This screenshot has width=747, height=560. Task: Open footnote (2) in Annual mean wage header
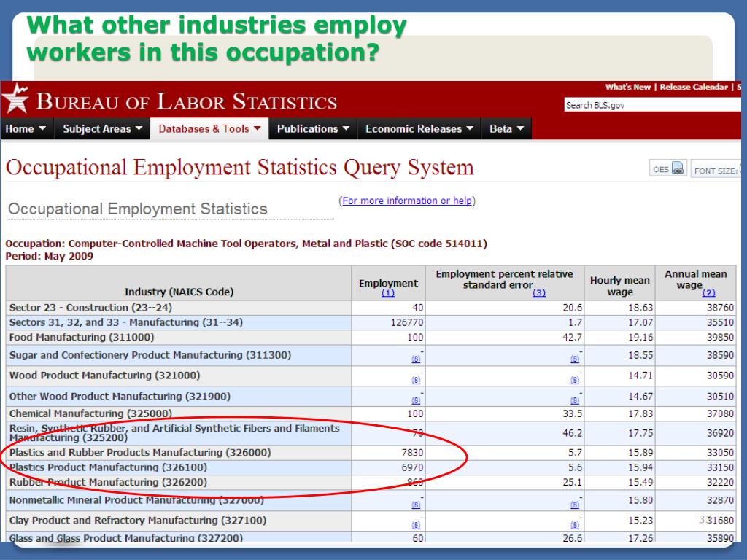[x=708, y=293]
